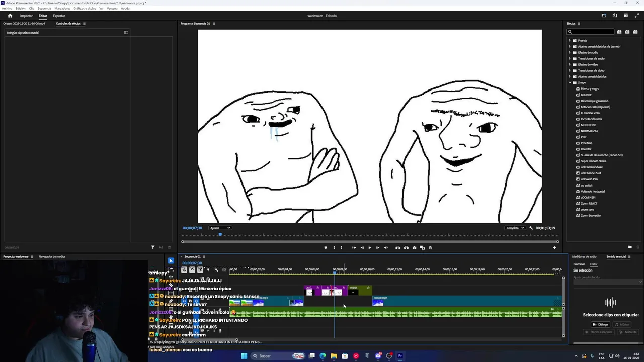Open the Secuencia menu
644x362 pixels.
(x=44, y=8)
